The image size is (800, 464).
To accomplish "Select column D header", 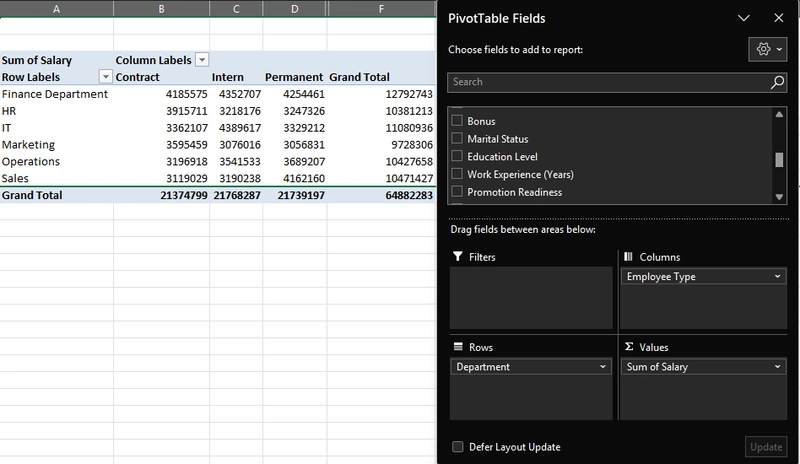I will 294,9.
